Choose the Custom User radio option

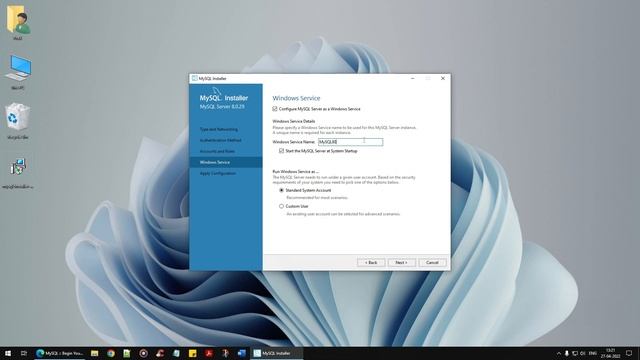(x=281, y=206)
